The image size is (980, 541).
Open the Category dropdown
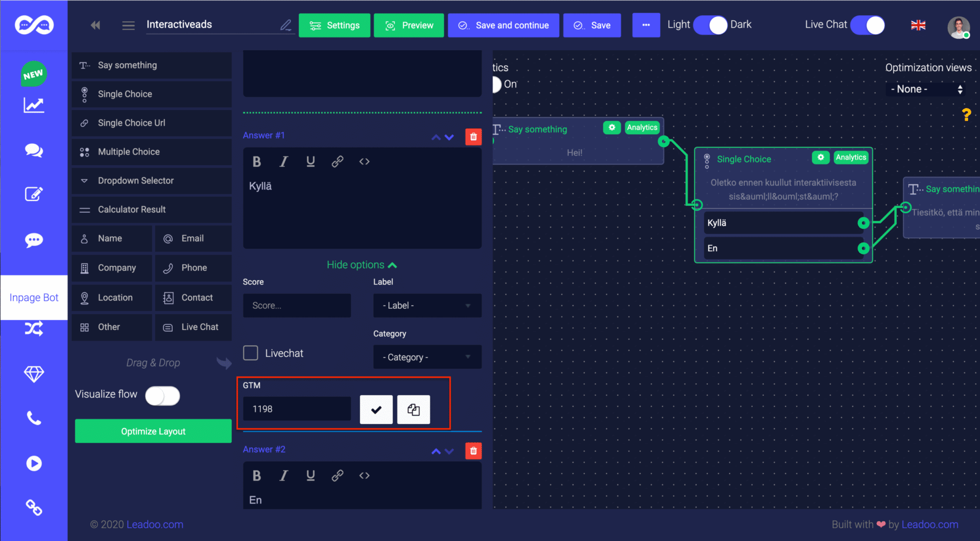(x=426, y=357)
